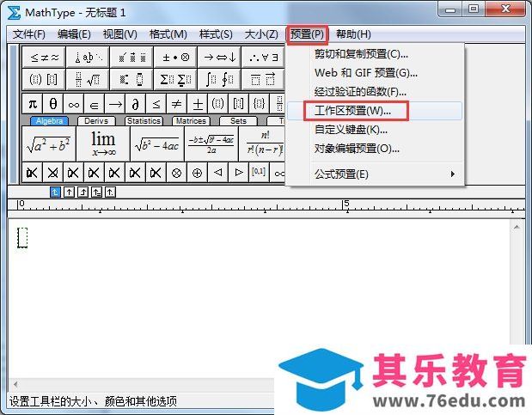Insert the pi symbol
Screen dimensions: 532x415
[x=33, y=104]
